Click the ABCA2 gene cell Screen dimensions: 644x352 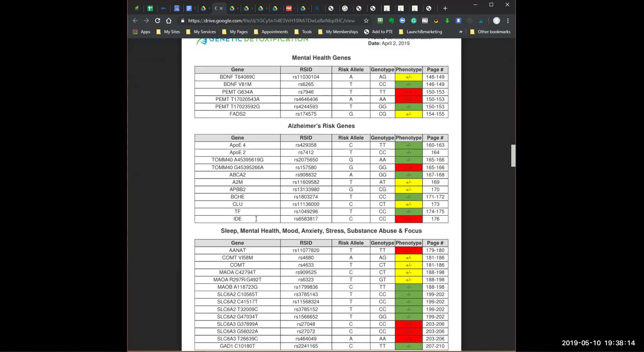coord(237,175)
